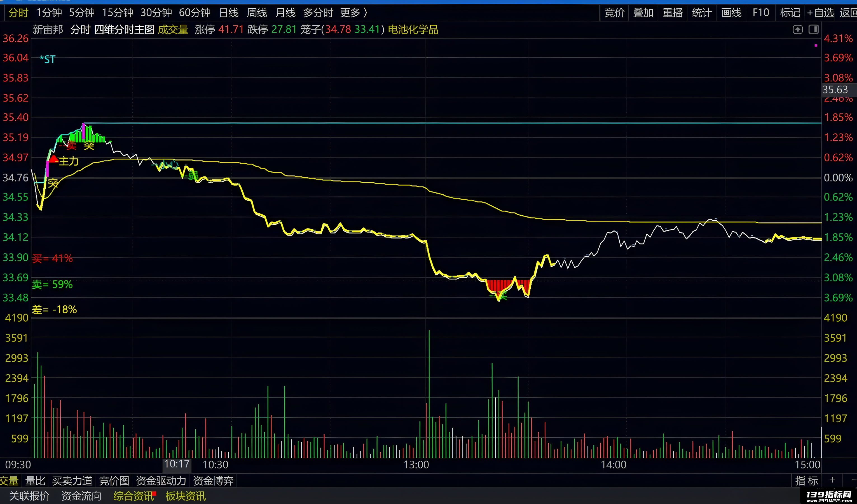Click the 电池化学品 sector link
857x504 pixels.
click(x=413, y=30)
